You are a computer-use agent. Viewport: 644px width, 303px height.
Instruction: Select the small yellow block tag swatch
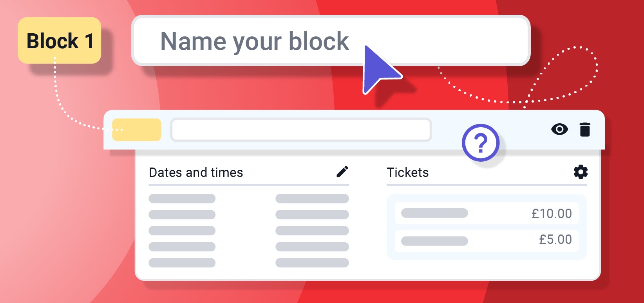(x=137, y=130)
